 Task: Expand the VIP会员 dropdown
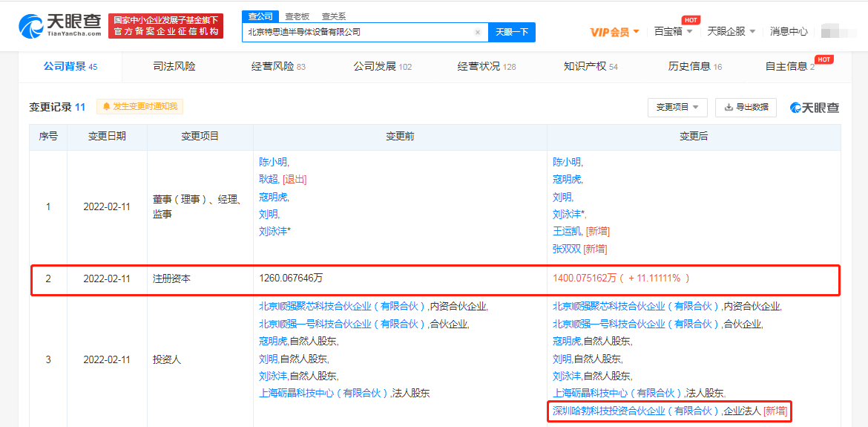coord(614,32)
